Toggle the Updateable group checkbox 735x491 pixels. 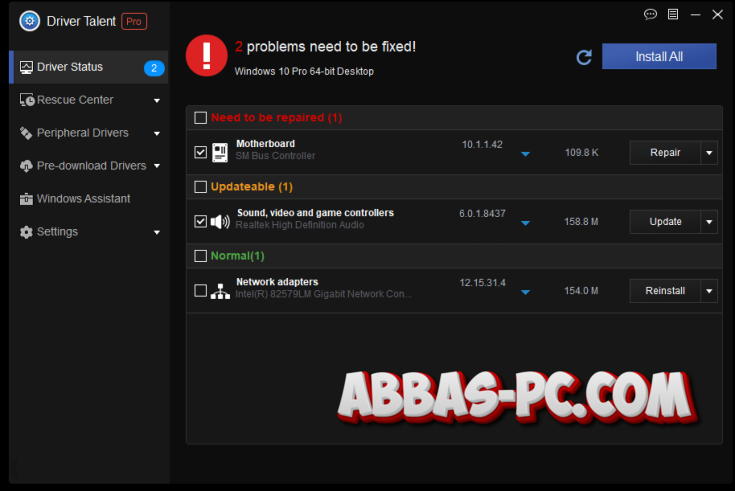coord(200,187)
